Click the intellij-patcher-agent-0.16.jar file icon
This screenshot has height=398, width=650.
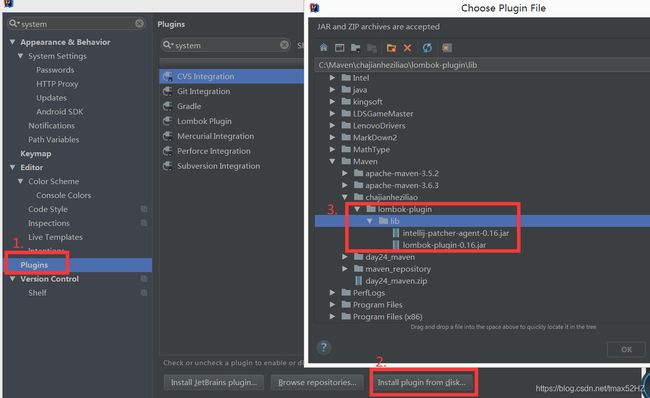tap(396, 233)
